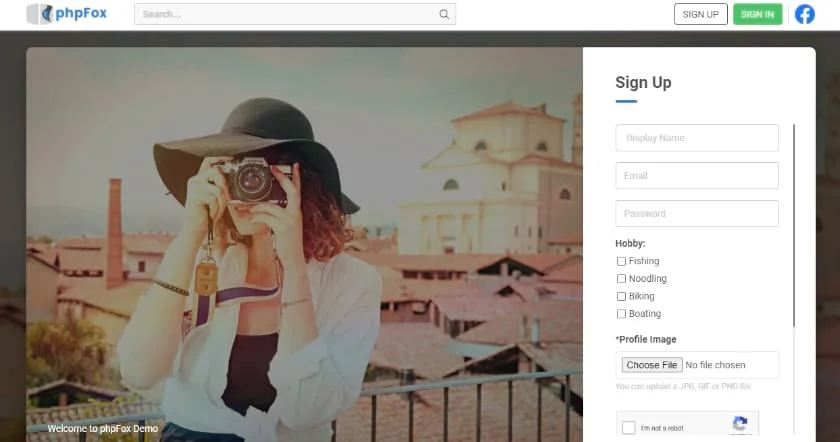Click 'Welcome to phpFox Demo' caption
Viewport: 840px width, 442px height.
pos(103,429)
